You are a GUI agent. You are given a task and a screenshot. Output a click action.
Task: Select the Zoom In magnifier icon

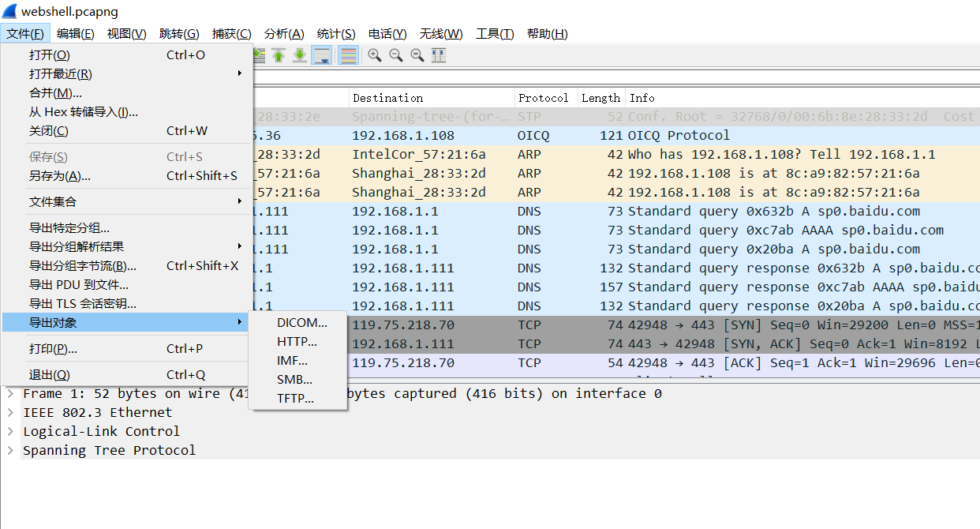coord(374,55)
